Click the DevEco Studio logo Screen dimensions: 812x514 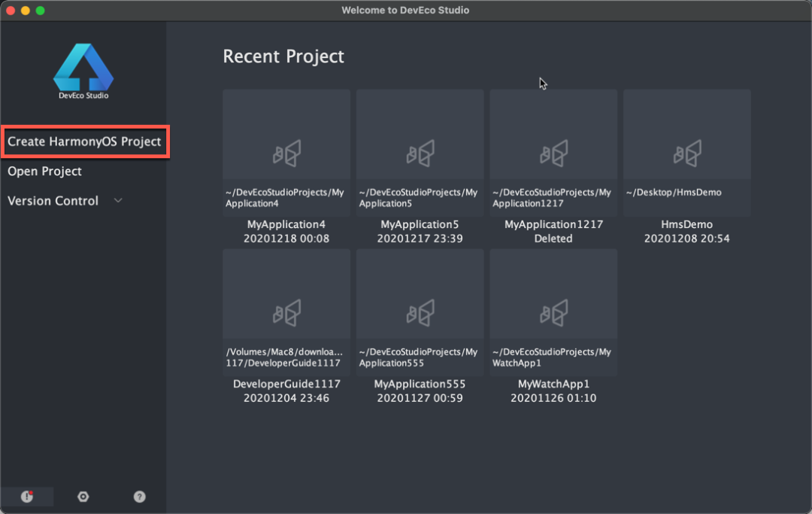[83, 71]
